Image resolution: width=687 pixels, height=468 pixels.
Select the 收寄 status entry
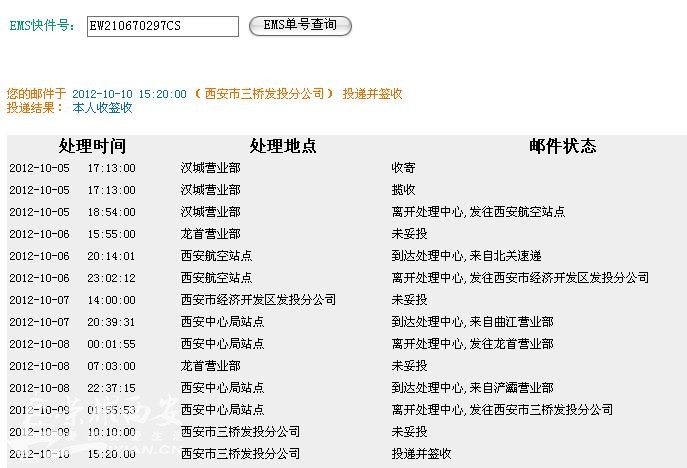(403, 168)
